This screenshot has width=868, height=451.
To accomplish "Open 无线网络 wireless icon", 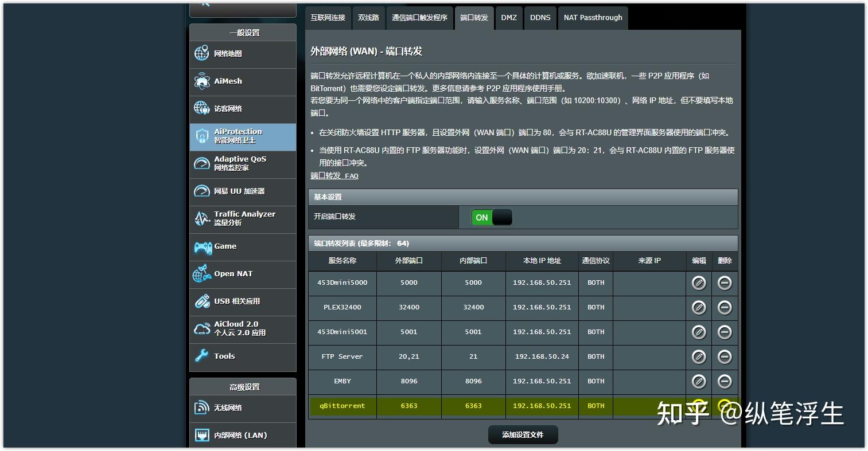I will 201,407.
